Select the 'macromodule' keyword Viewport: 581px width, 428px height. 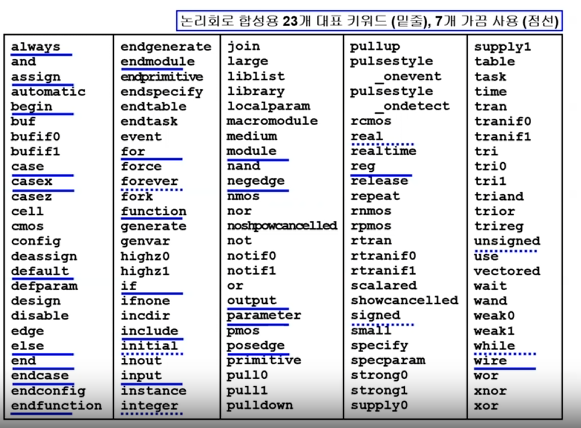tap(272, 121)
